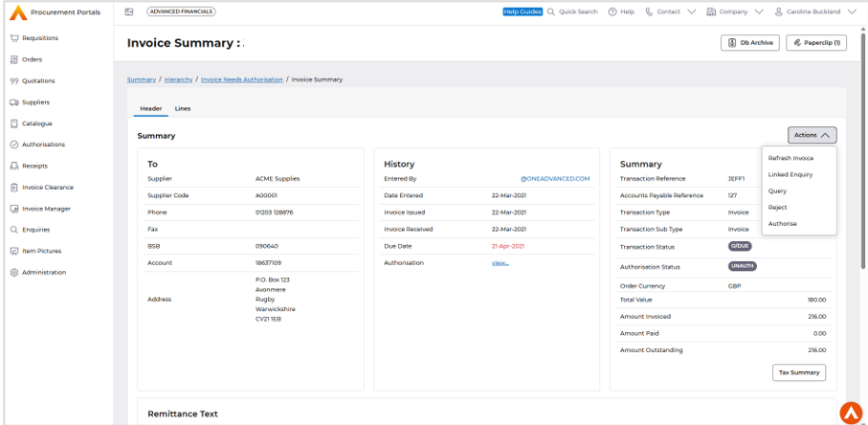Image resolution: width=868 pixels, height=425 pixels.
Task: Click BSB value 090640
Action: tap(266, 246)
